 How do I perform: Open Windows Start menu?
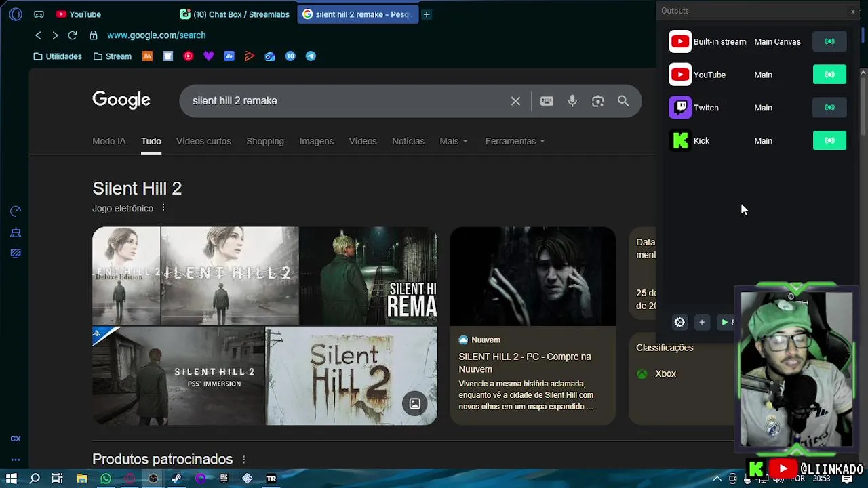click(12, 479)
